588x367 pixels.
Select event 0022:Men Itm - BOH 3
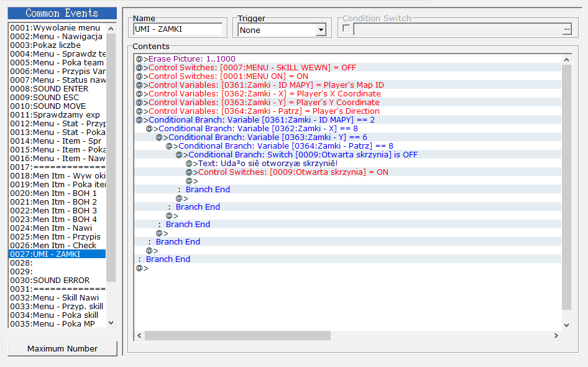57,210
